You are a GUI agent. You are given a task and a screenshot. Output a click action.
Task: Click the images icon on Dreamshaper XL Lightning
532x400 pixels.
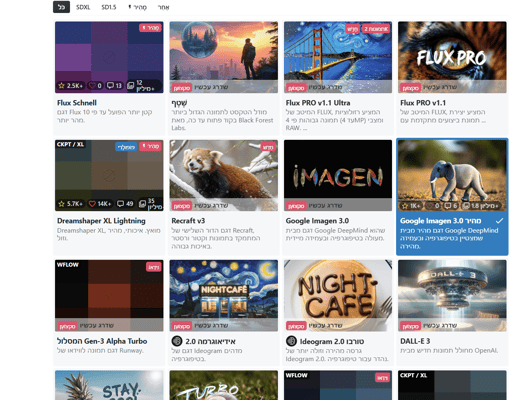[142, 204]
